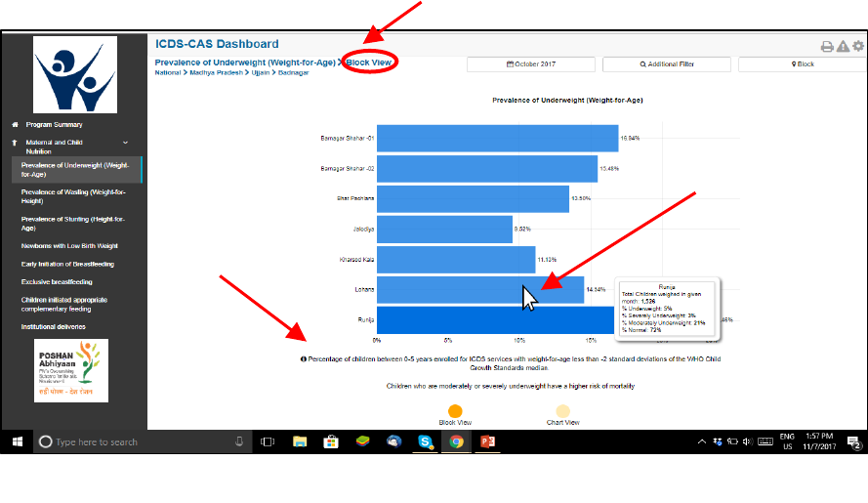Open Prevalence of Stunting (Height-for-Age)
The image size is (868, 503).
[73, 224]
